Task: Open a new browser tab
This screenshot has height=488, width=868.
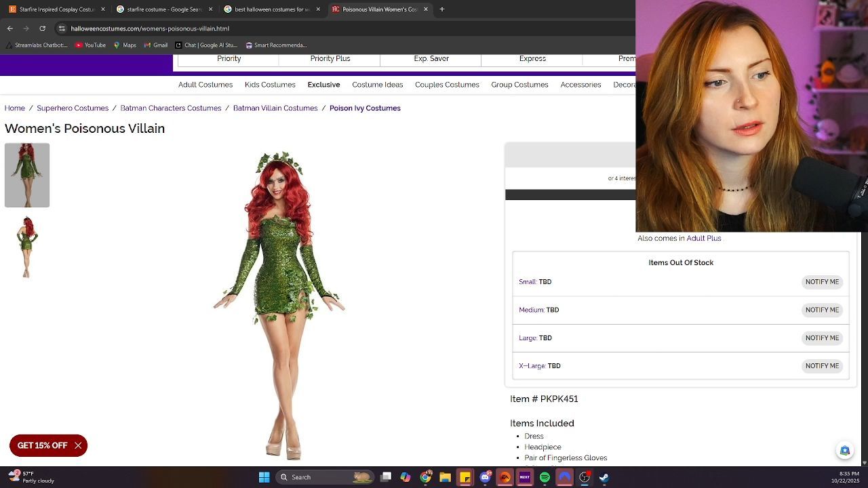Action: click(x=441, y=9)
